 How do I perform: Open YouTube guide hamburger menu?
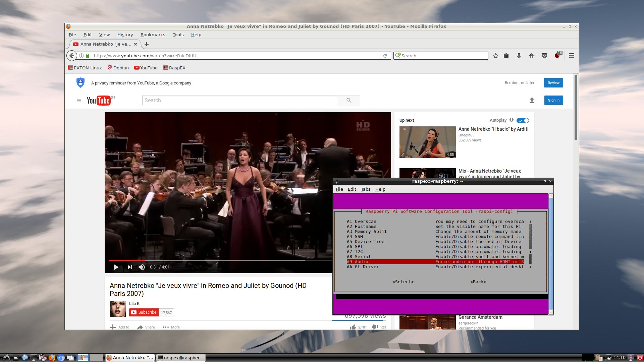(x=79, y=101)
